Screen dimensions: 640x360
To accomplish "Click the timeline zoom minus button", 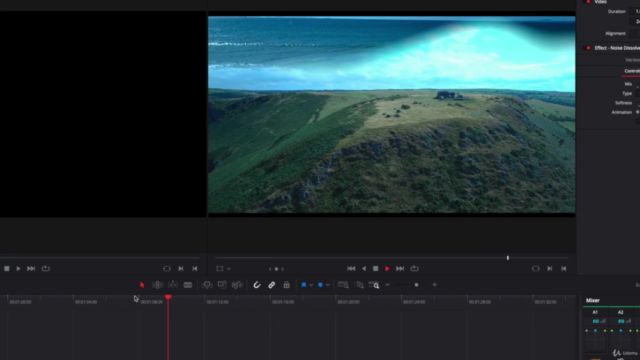I will (x=387, y=285).
